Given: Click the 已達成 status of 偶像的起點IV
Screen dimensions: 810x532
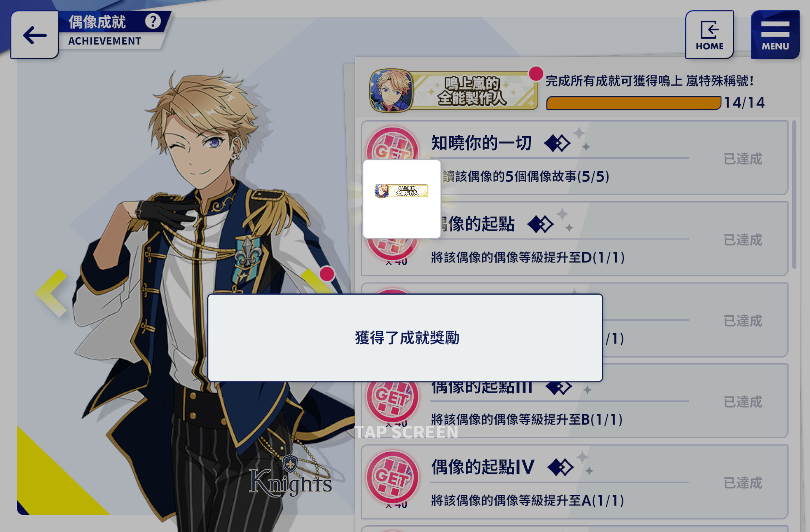Looking at the screenshot, I should click(743, 483).
